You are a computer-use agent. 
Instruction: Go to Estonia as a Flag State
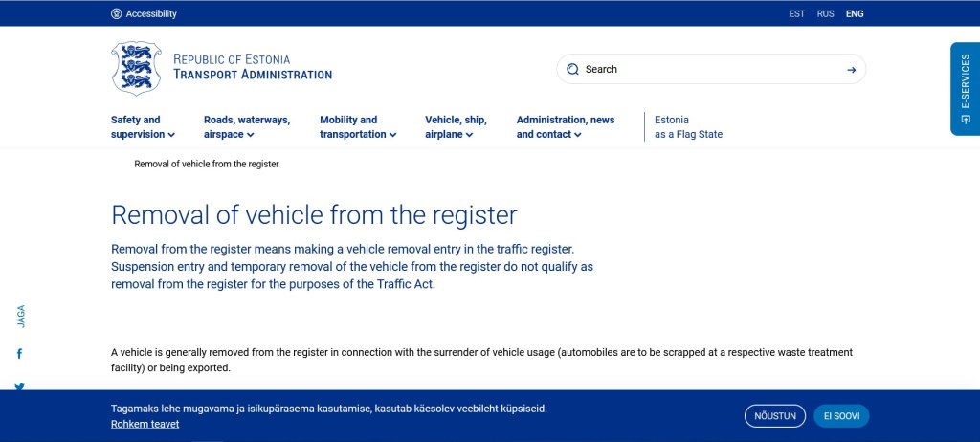point(688,127)
